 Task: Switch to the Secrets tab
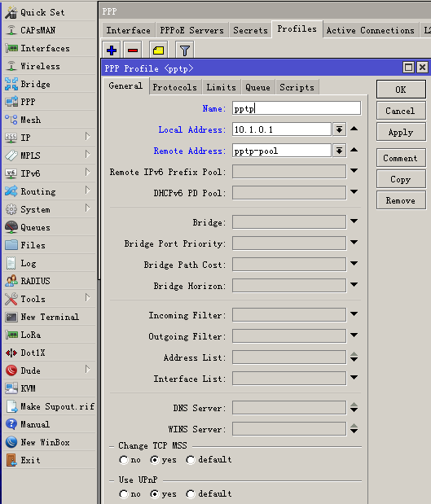[250, 30]
